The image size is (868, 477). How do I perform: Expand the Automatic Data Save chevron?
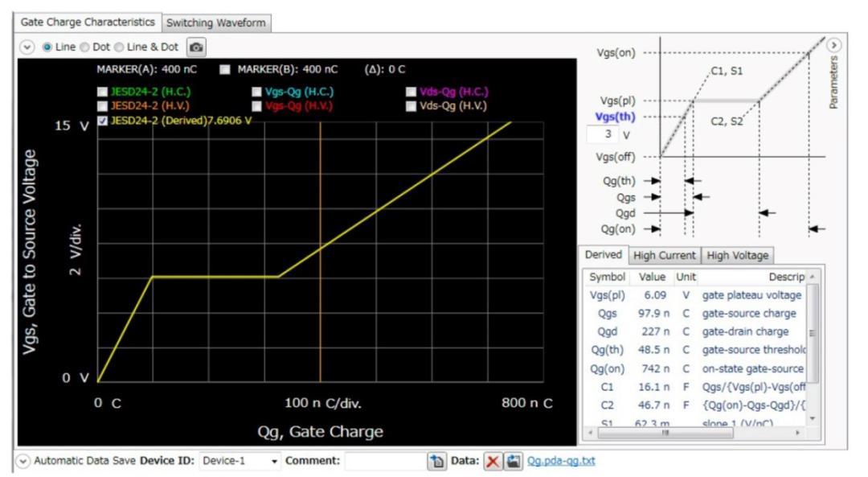point(23,462)
